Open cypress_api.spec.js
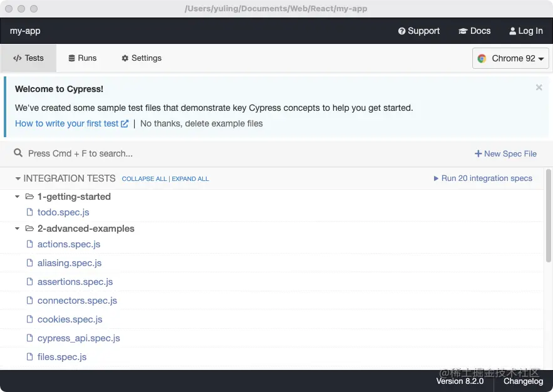Image resolution: width=553 pixels, height=392 pixels. click(x=79, y=338)
